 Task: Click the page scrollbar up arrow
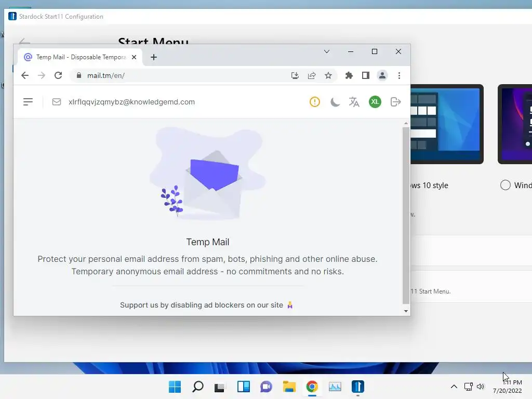point(406,123)
